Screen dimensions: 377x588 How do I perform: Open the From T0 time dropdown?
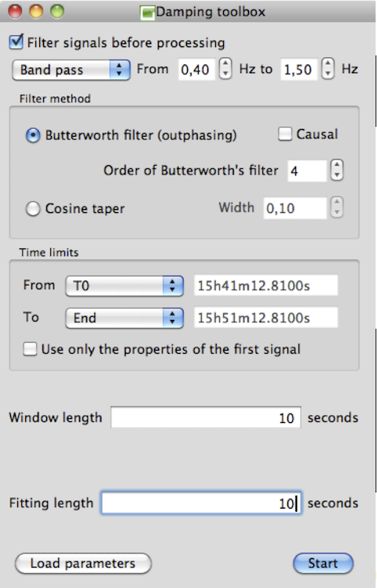click(x=124, y=286)
